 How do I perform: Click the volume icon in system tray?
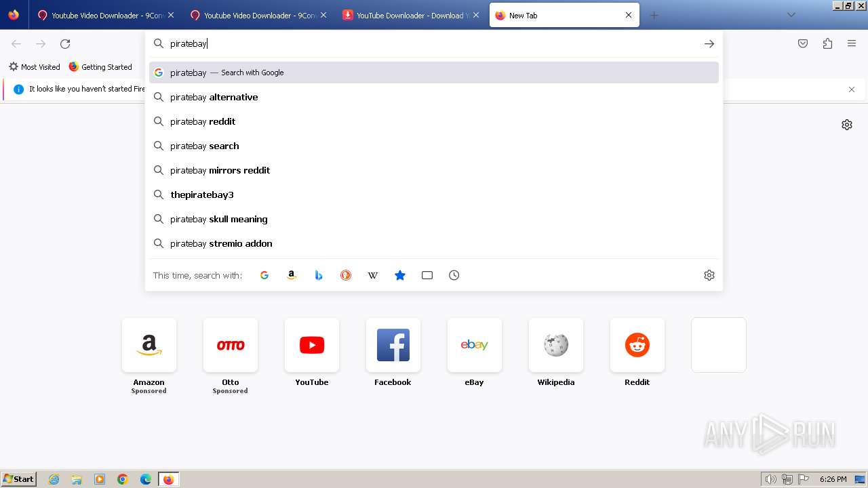pyautogui.click(x=771, y=479)
